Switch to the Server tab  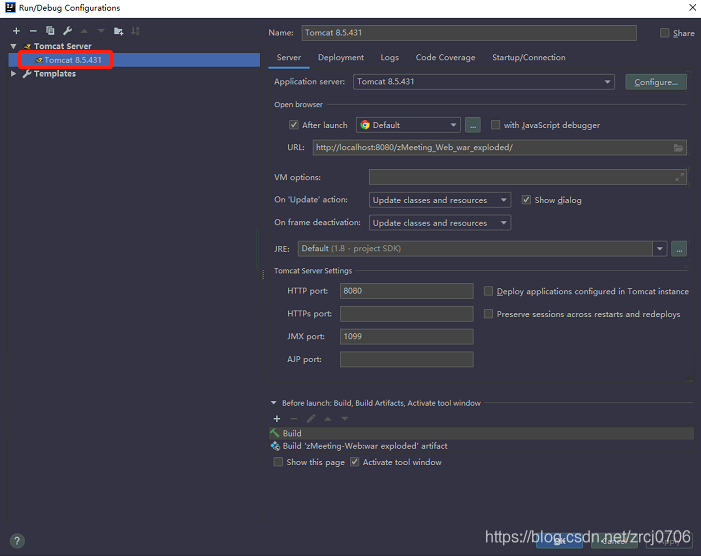coord(288,58)
